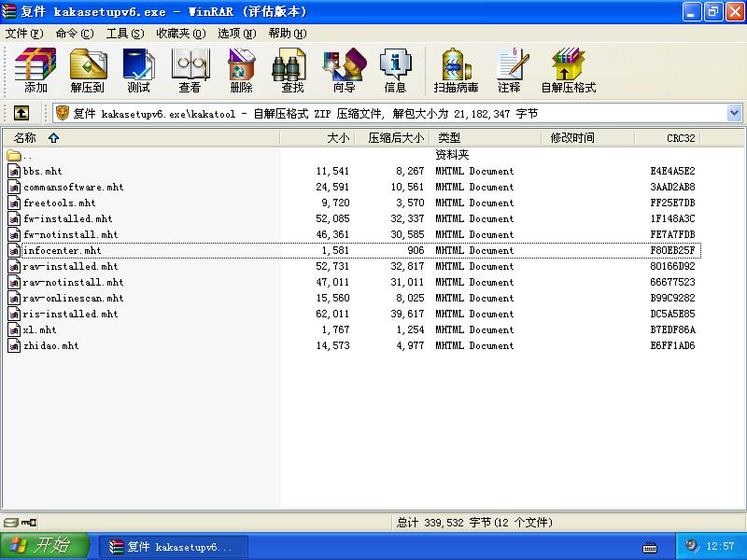Image resolution: width=747 pixels, height=560 pixels.
Task: Click the bbs.mht file icon
Action: click(x=14, y=171)
